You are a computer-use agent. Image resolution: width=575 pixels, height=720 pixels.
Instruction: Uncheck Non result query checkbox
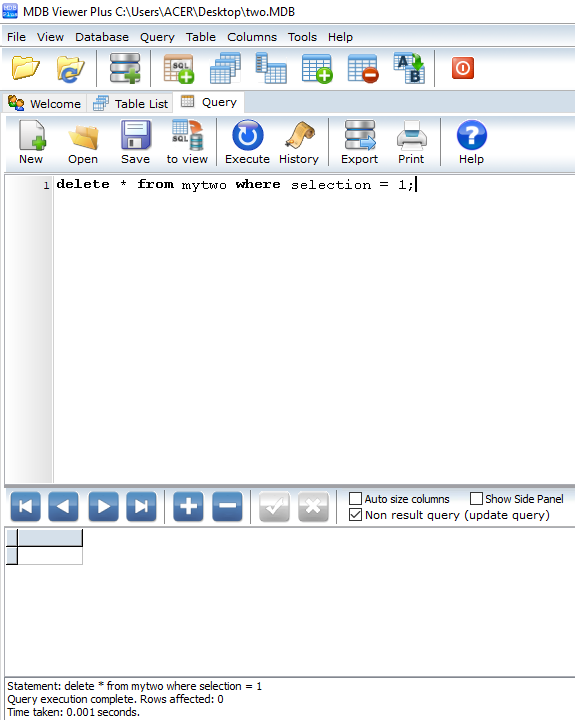tap(355, 515)
